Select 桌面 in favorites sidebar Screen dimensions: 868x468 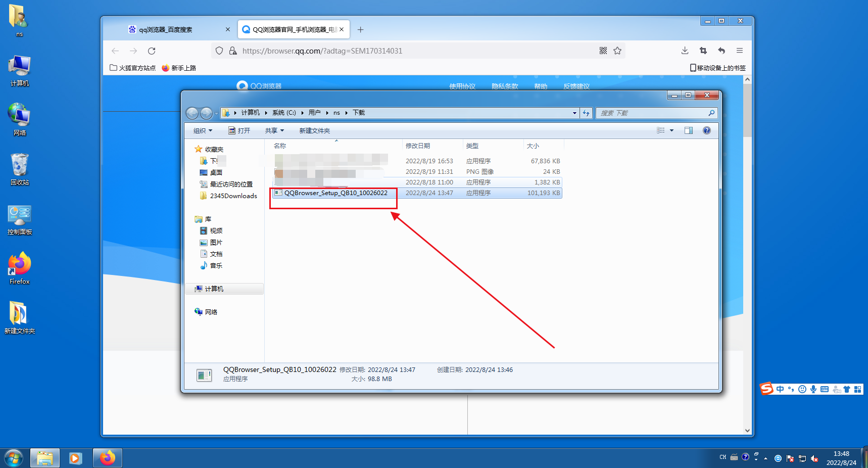point(211,173)
